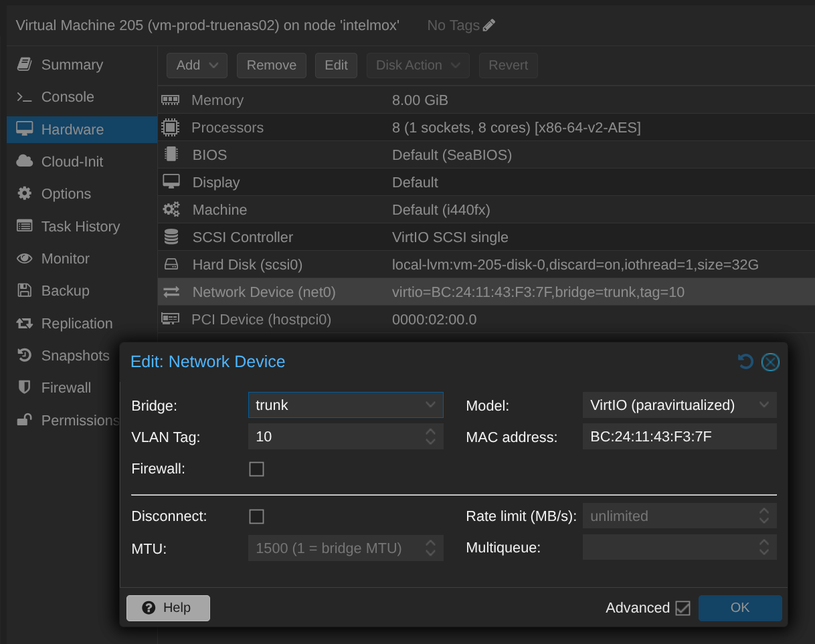Viewport: 815px width, 644px height.
Task: Expand the Bridge dropdown
Action: coord(430,405)
